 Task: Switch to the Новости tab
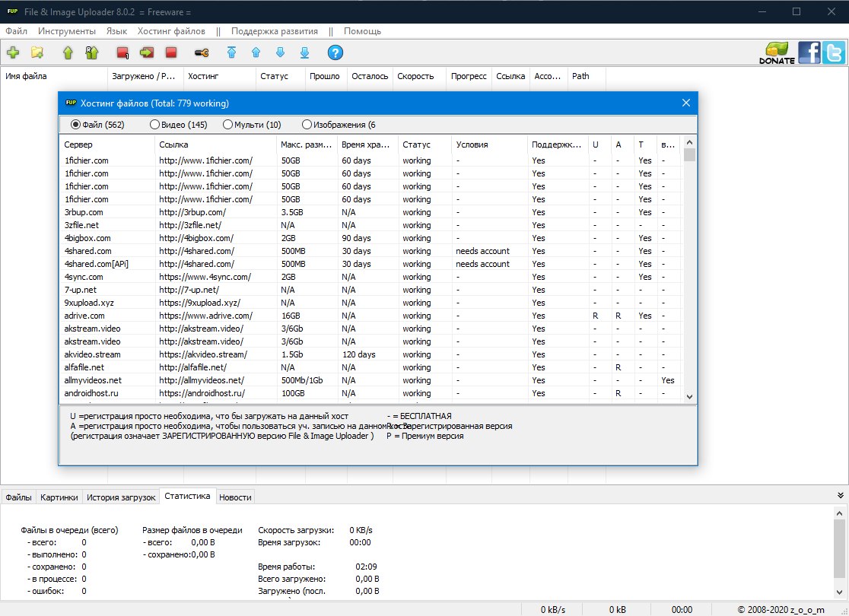coord(235,497)
